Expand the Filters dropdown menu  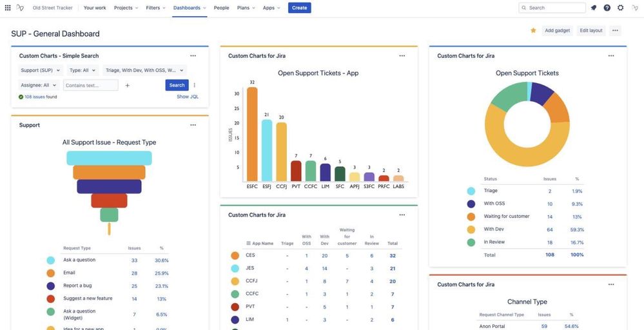pos(155,8)
